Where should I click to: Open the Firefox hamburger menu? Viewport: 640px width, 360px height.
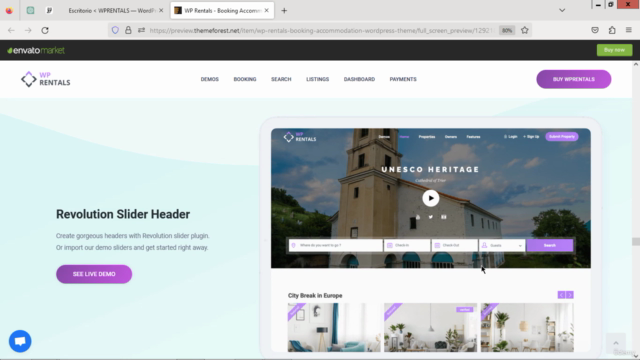click(x=629, y=30)
